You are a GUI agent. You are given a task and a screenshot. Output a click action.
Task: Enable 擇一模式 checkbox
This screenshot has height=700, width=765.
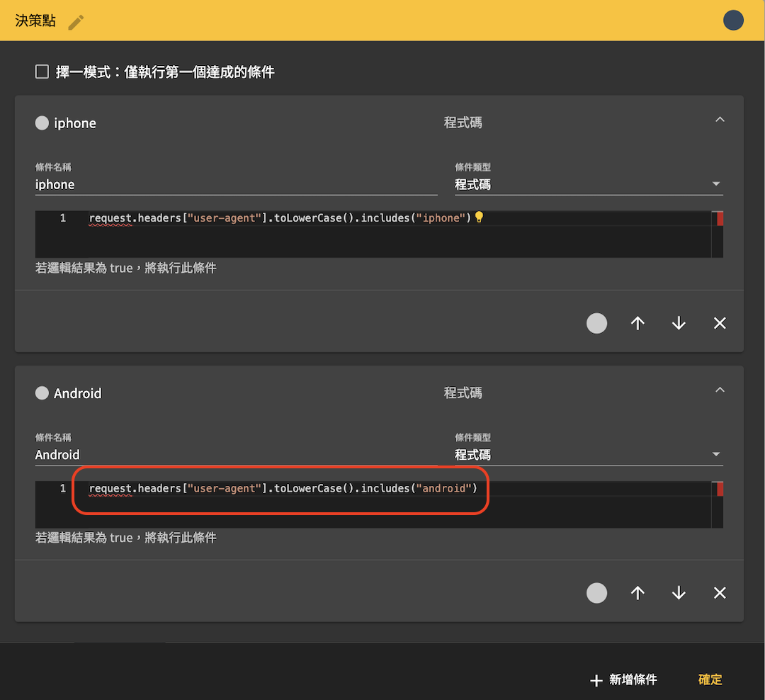point(42,72)
